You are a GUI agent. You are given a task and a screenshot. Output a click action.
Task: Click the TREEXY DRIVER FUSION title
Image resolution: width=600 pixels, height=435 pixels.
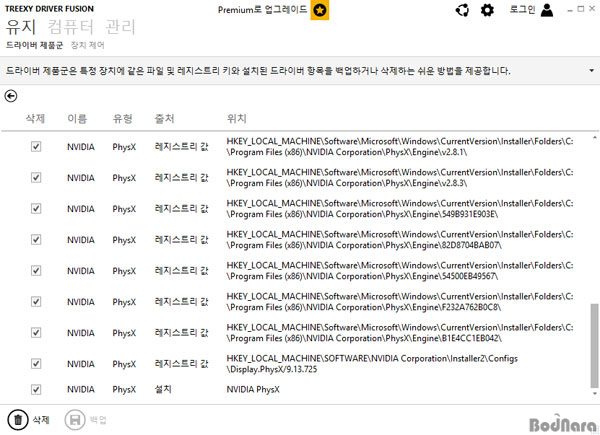click(x=49, y=8)
